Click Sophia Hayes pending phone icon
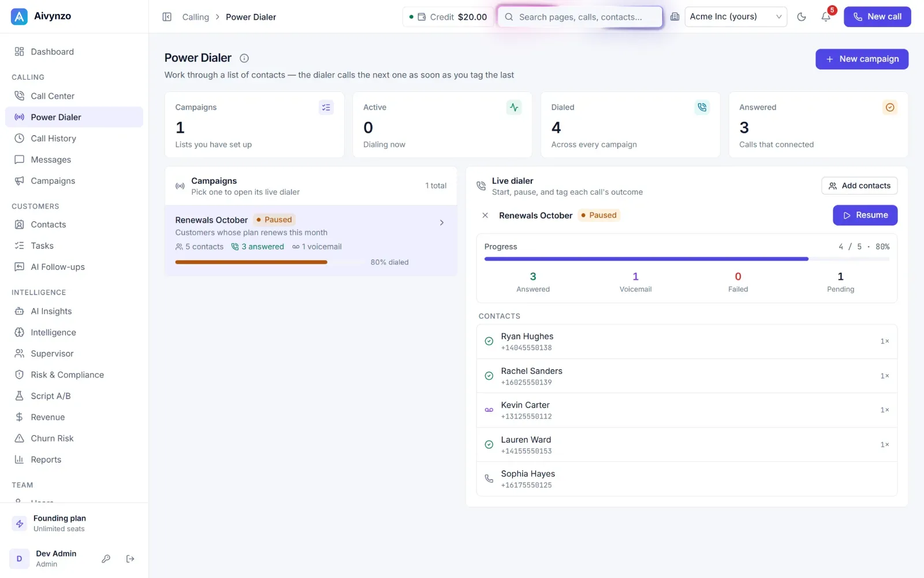This screenshot has height=578, width=924. (x=489, y=479)
